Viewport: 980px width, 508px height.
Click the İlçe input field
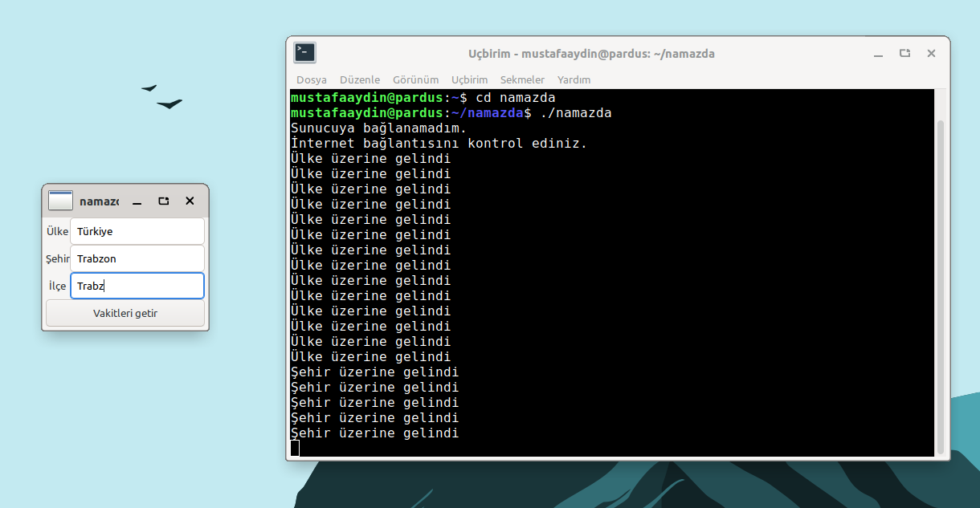137,286
